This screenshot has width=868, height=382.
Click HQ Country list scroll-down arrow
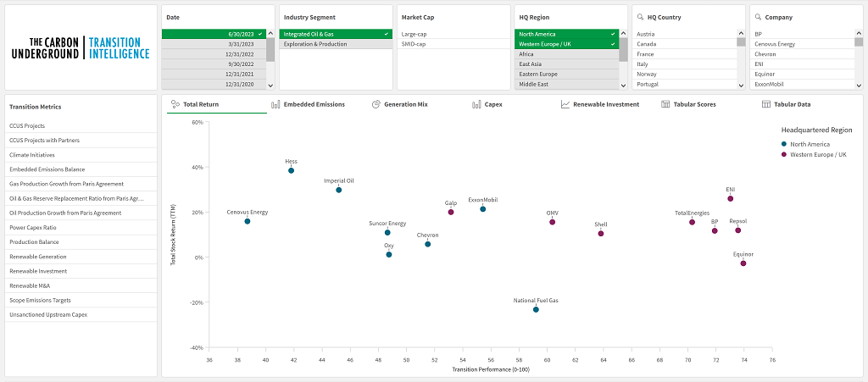point(741,86)
